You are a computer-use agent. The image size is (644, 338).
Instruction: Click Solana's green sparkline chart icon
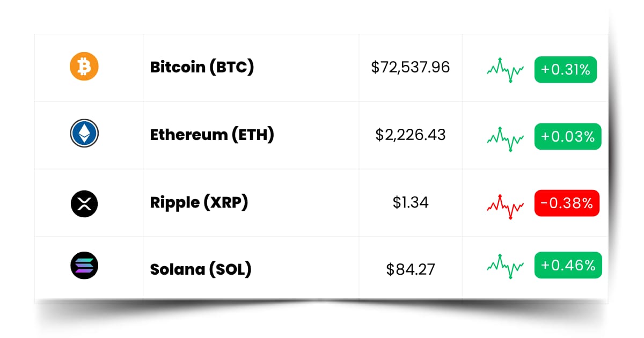click(x=506, y=264)
